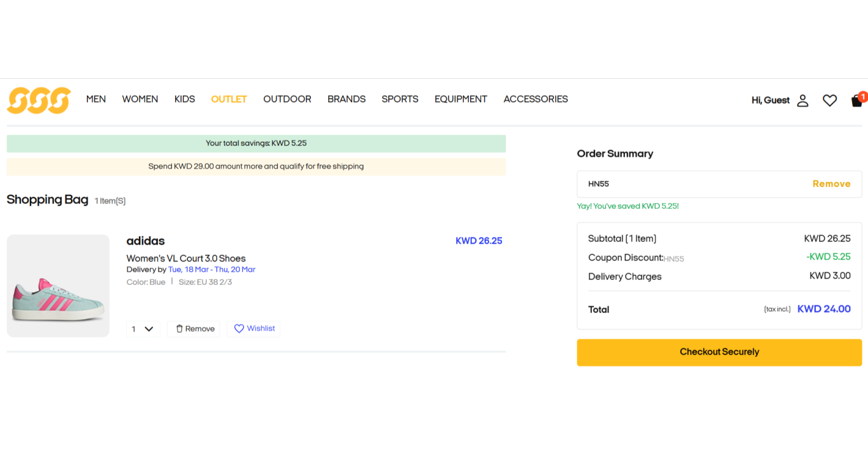Open the shopping bag cart icon

pyautogui.click(x=857, y=100)
